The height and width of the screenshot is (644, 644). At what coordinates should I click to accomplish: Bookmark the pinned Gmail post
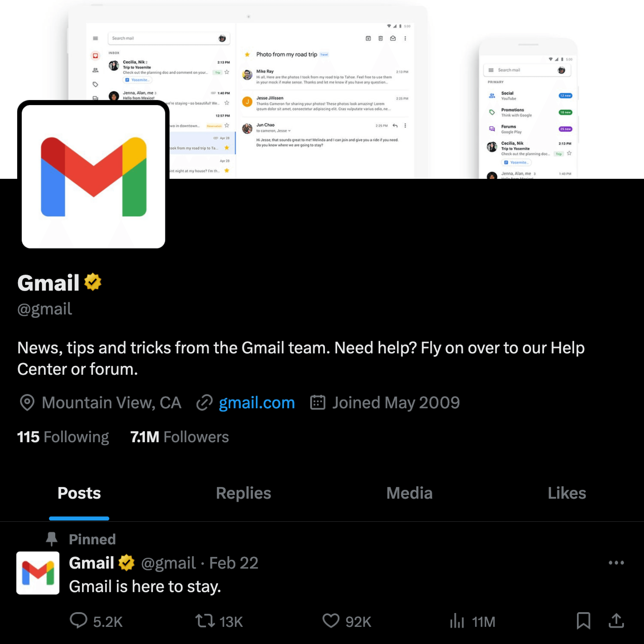(x=583, y=621)
